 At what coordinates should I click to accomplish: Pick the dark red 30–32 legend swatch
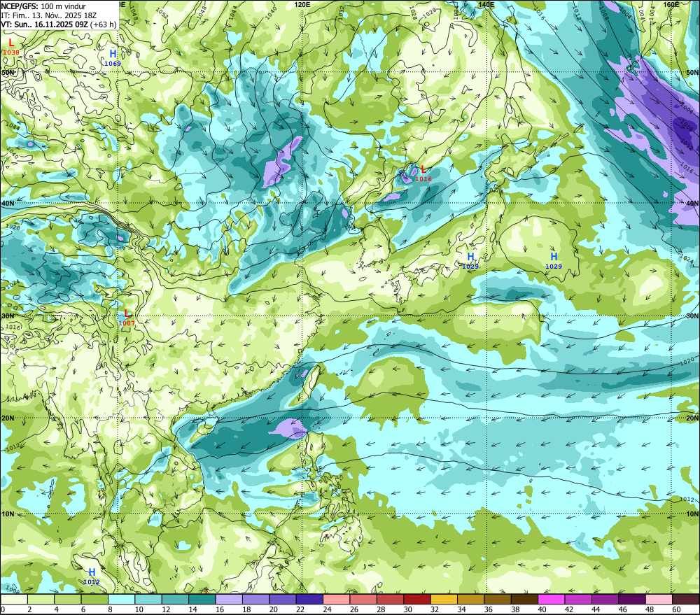pyautogui.click(x=417, y=600)
